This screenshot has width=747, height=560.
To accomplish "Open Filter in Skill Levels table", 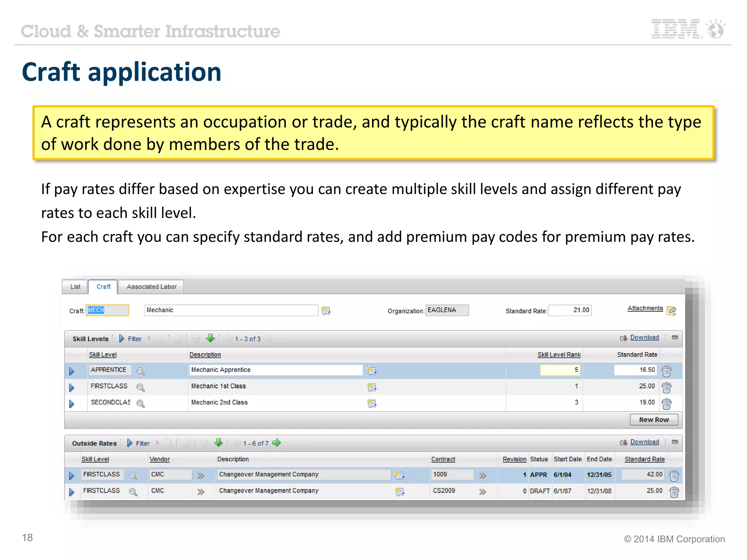I will pyautogui.click(x=134, y=339).
